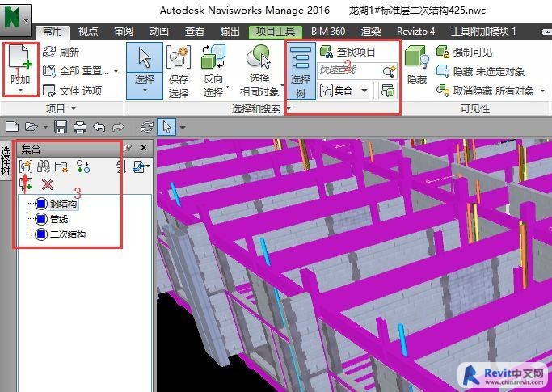Expand the 附加 button dropdown arrow
Viewport: 552px width, 392px height.
coord(20,91)
